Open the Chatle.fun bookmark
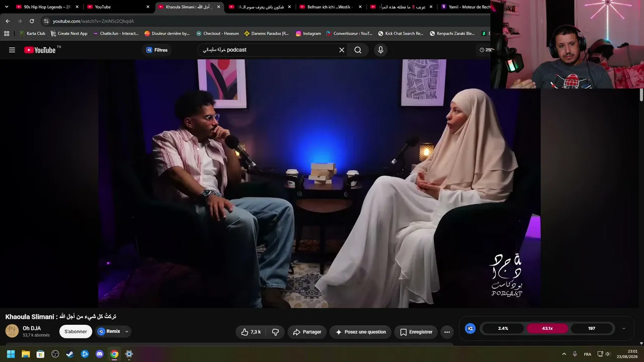Image resolution: width=644 pixels, height=362 pixels. 116,34
